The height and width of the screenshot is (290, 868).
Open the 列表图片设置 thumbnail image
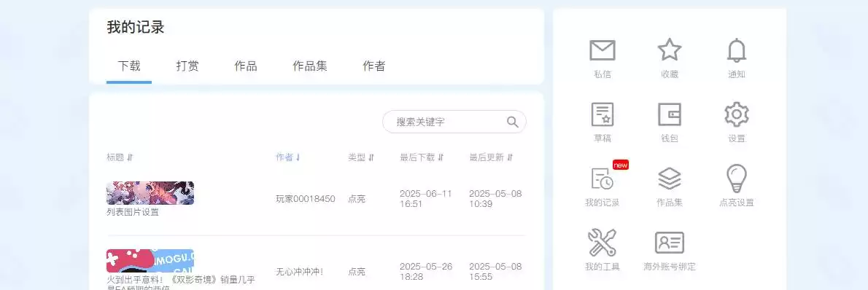click(x=150, y=193)
